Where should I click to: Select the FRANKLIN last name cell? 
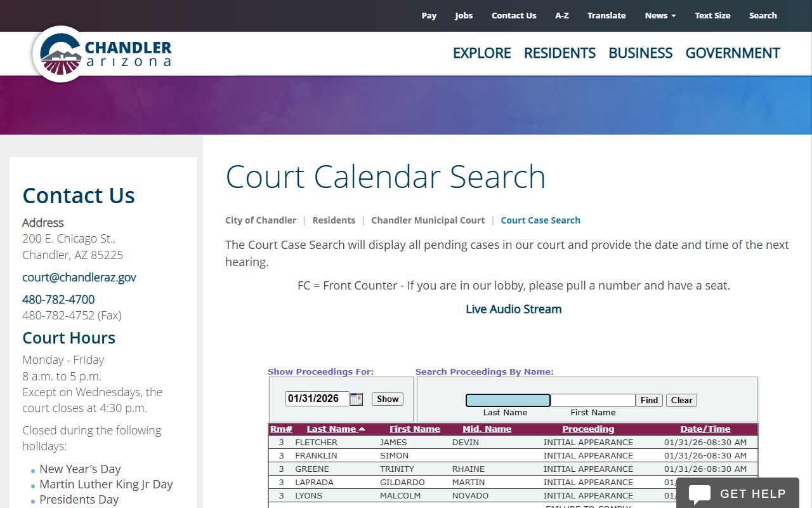[316, 456]
